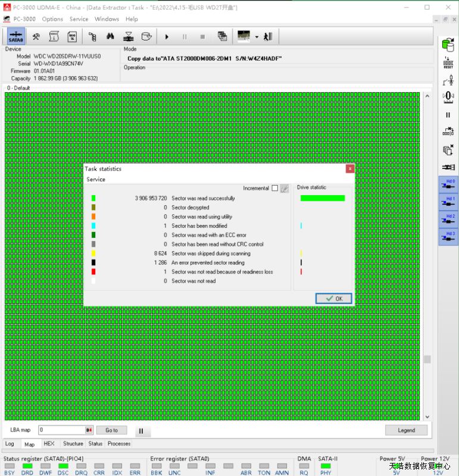Open the dropdown arrow beside map thumbnail

pyautogui.click(x=257, y=37)
